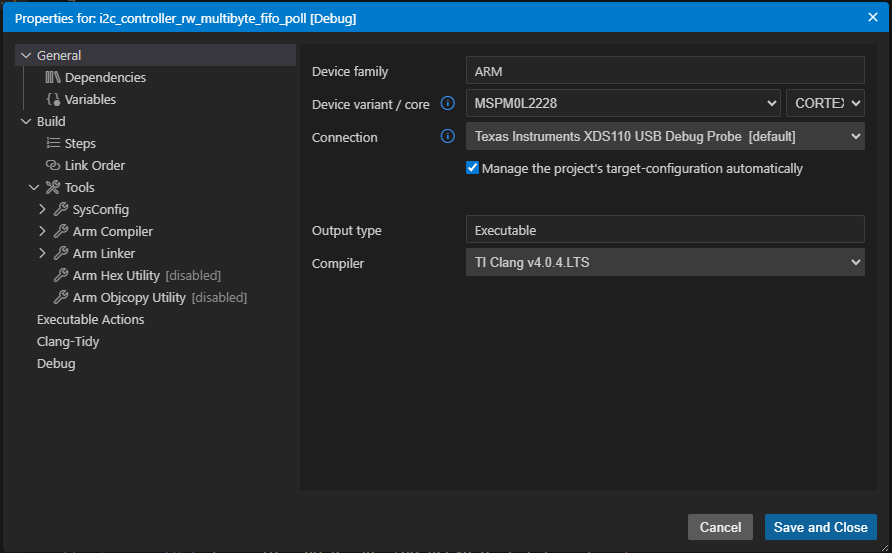Collapse the Tools tree node
This screenshot has height=553, width=892.
pos(34,187)
